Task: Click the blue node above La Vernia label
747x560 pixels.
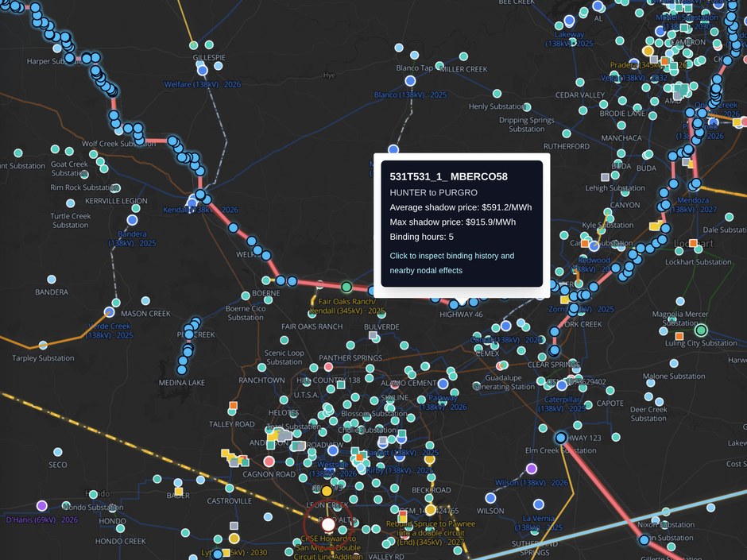Action: (539, 504)
